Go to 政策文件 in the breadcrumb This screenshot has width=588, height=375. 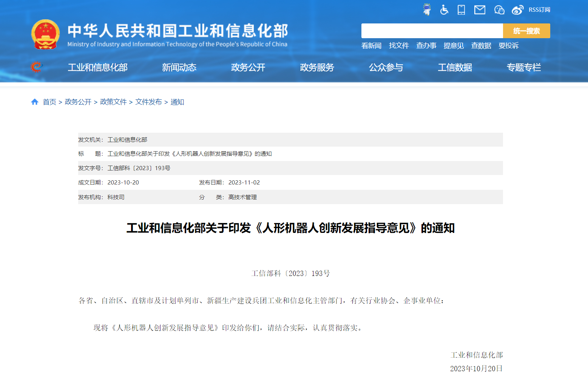[x=113, y=102]
